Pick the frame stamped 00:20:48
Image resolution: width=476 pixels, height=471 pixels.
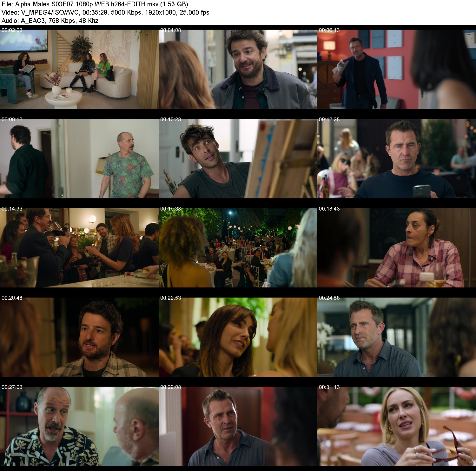point(79,337)
